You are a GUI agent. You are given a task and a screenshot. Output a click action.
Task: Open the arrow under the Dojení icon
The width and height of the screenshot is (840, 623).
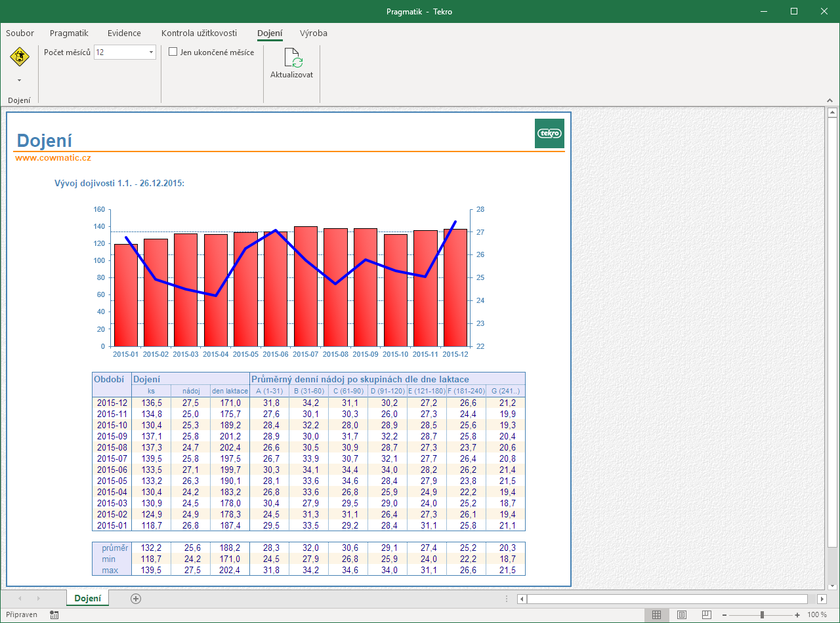click(x=19, y=81)
